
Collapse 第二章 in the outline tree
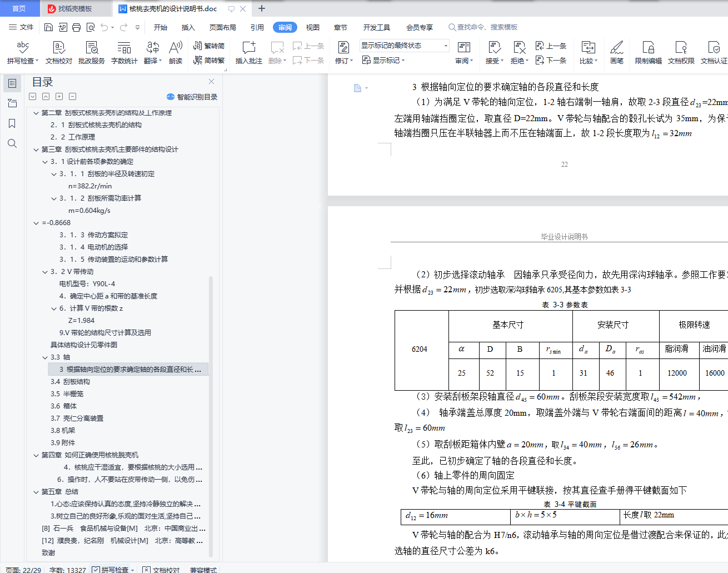(x=36, y=113)
